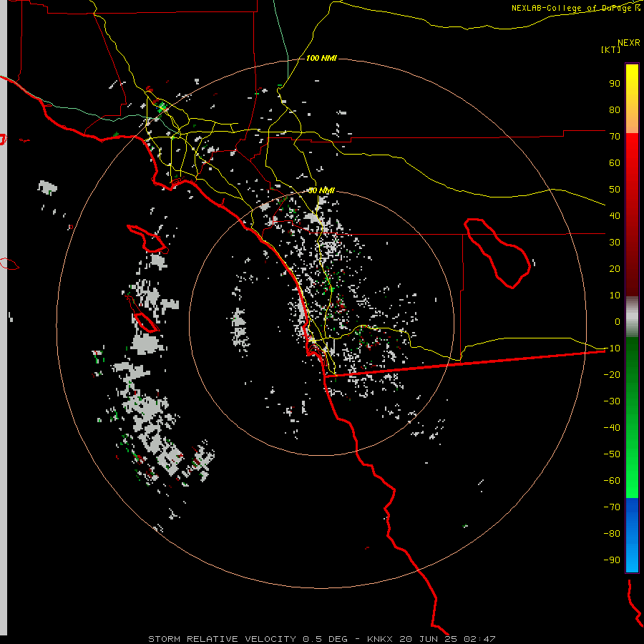Pick the positive 50 knot scale label

[615, 190]
